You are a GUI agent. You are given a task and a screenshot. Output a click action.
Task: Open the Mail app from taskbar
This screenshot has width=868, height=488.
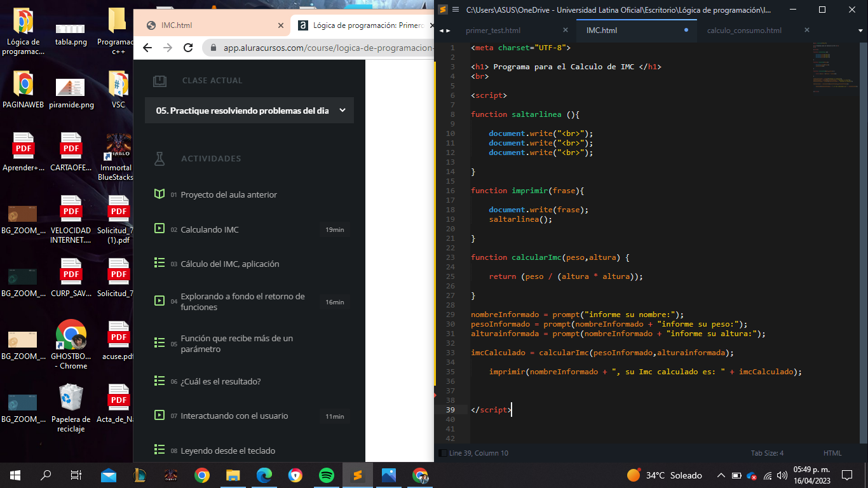(x=109, y=475)
